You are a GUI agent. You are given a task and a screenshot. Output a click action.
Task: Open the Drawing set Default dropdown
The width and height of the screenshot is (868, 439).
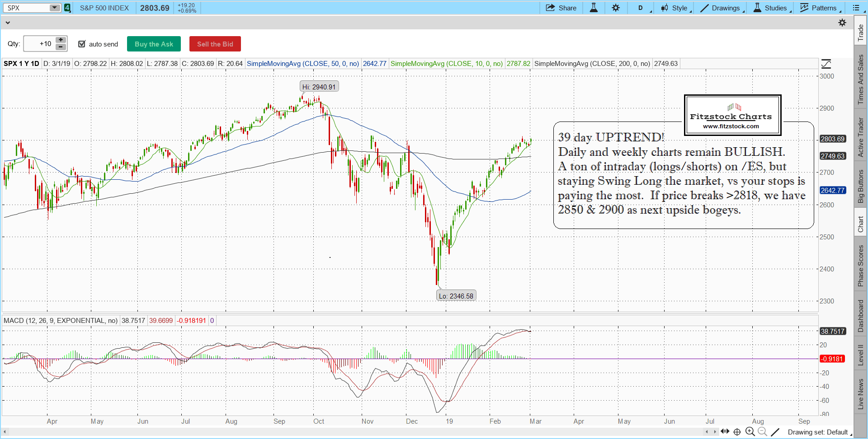819,432
